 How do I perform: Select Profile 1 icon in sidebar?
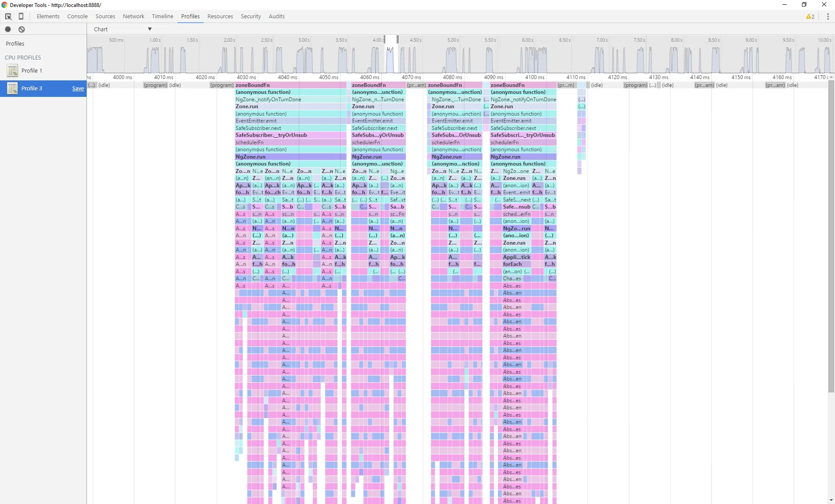pyautogui.click(x=12, y=70)
